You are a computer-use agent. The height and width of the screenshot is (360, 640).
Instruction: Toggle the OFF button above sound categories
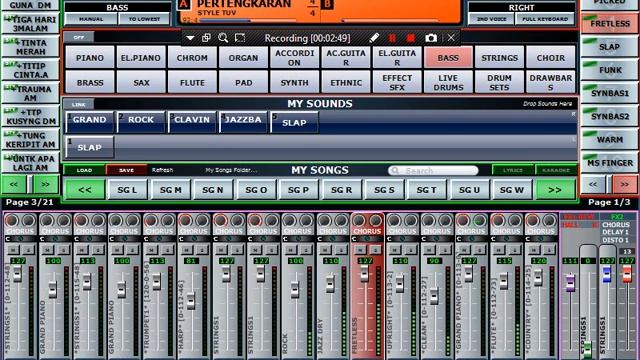79,37
